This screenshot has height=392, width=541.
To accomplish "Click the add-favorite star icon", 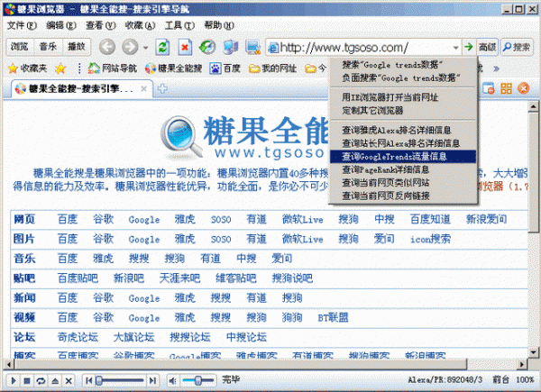I will pyautogui.click(x=60, y=68).
